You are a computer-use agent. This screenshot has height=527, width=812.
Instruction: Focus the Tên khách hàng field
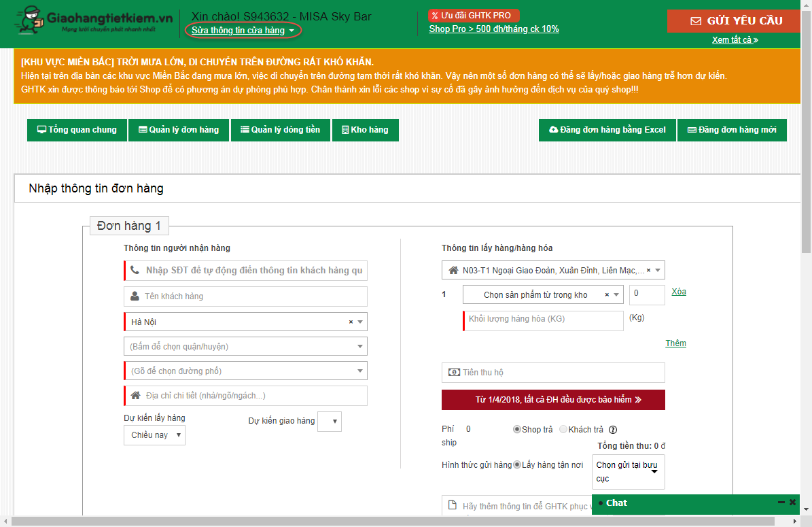245,296
